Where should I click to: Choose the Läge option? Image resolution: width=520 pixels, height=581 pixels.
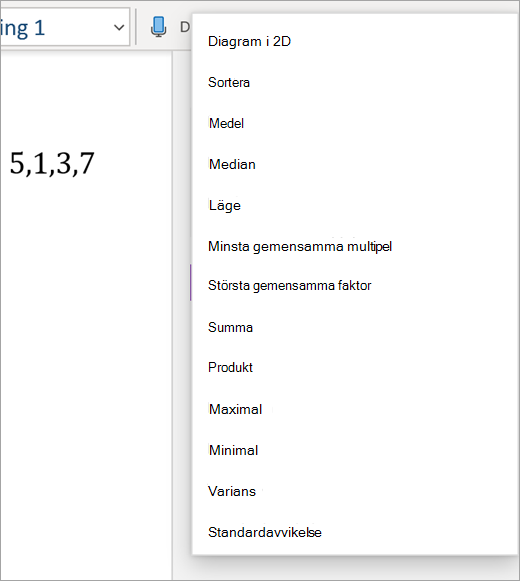click(225, 205)
